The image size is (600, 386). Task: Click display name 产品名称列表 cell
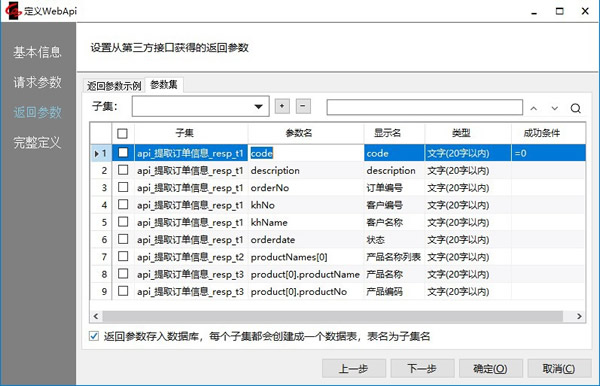tap(394, 257)
